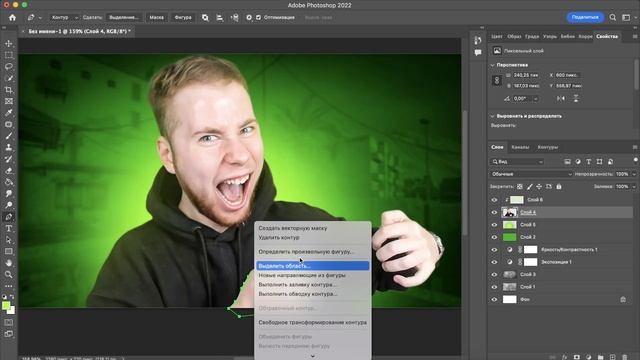Choose Выделить область from context menu
This screenshot has height=360, width=640.
pyautogui.click(x=313, y=266)
